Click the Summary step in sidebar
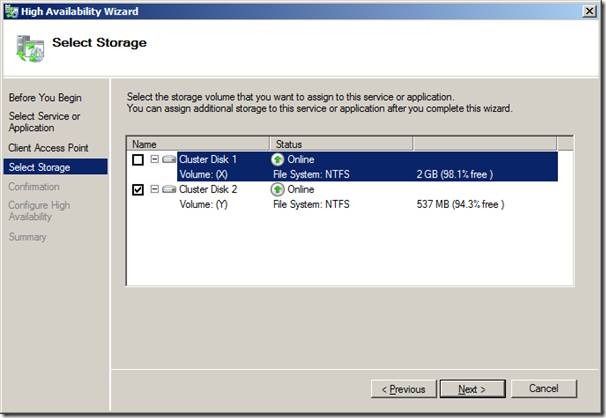 27,237
